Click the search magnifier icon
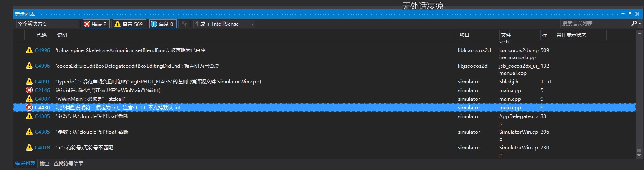 (x=634, y=24)
